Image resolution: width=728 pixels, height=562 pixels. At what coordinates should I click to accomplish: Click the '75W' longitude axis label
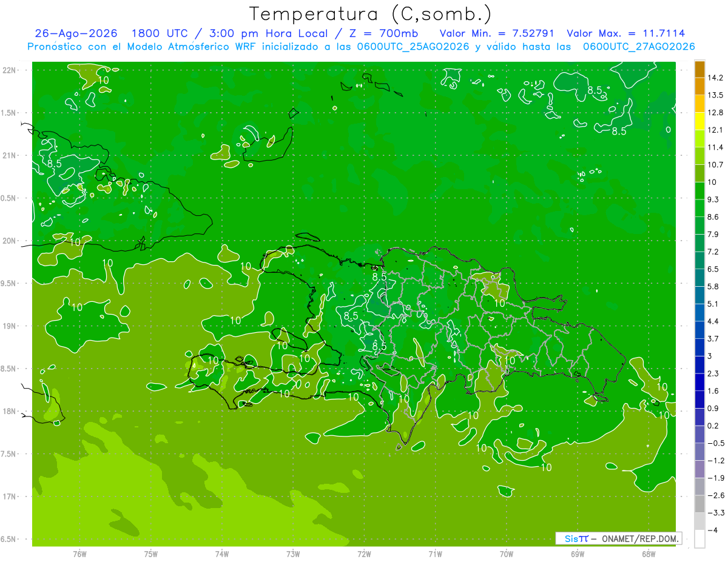[x=151, y=554]
